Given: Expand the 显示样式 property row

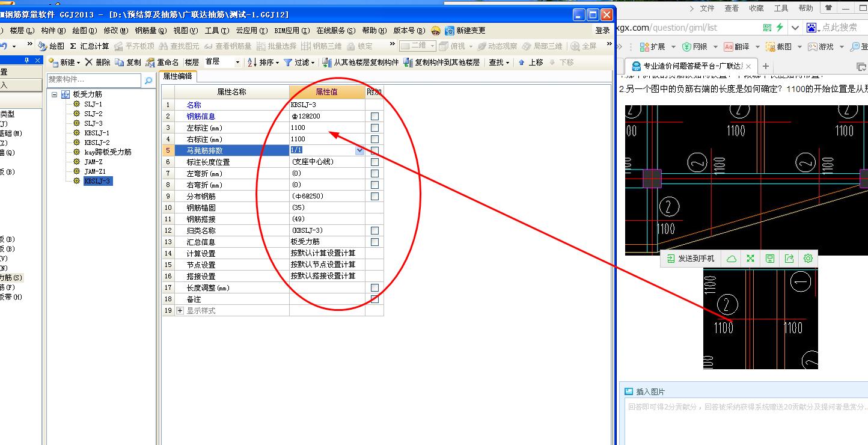Looking at the screenshot, I should tap(180, 311).
